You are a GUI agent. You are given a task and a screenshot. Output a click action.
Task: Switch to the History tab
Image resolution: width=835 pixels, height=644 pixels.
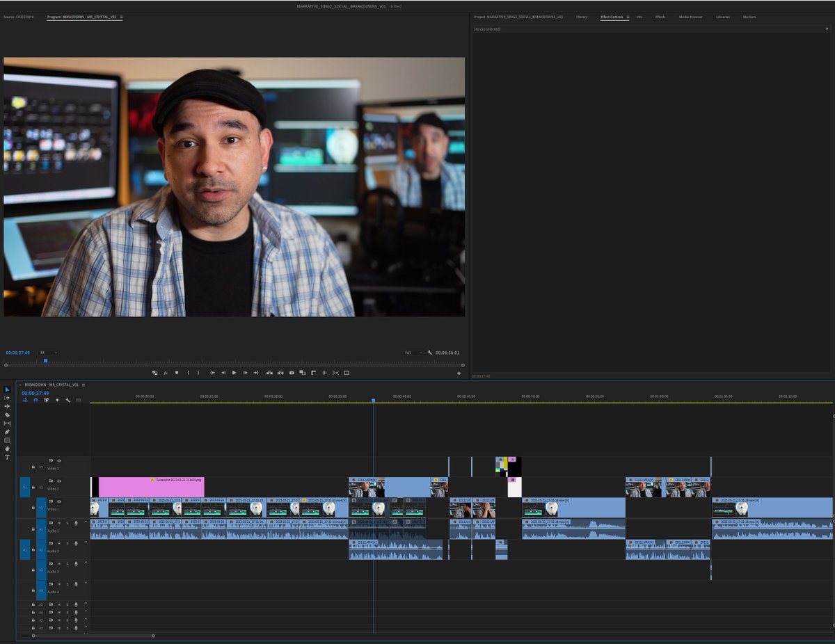(x=582, y=17)
